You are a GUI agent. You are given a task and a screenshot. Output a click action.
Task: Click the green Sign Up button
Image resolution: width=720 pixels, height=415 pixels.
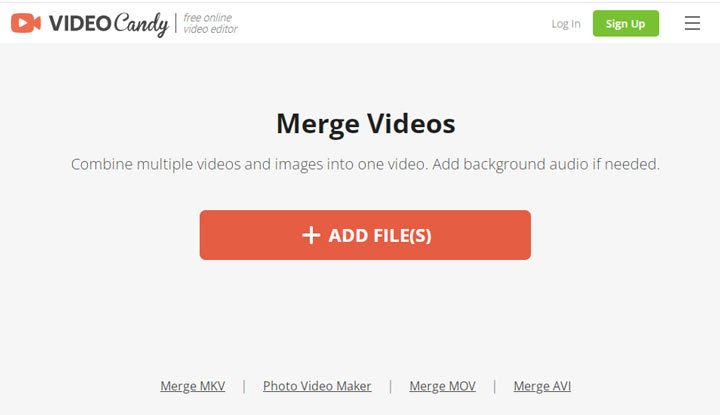[x=625, y=23]
